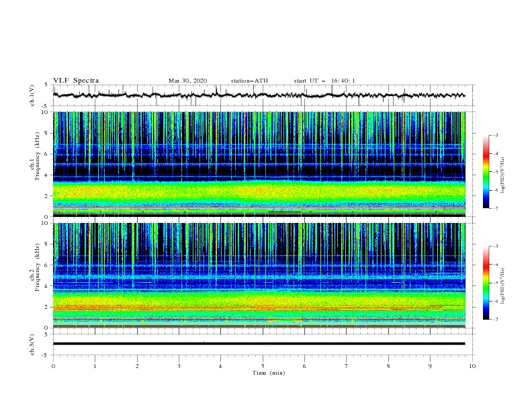The width and height of the screenshot is (532, 411).
Task: Click the ch.1 colorbar 'log(PSD)(V²/Hz)' label
Action: pos(503,175)
